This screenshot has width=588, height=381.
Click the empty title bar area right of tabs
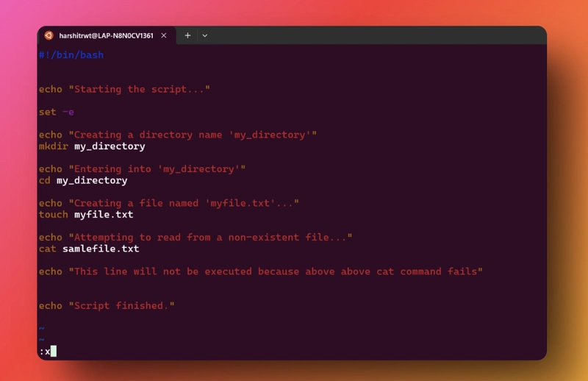coord(367,35)
